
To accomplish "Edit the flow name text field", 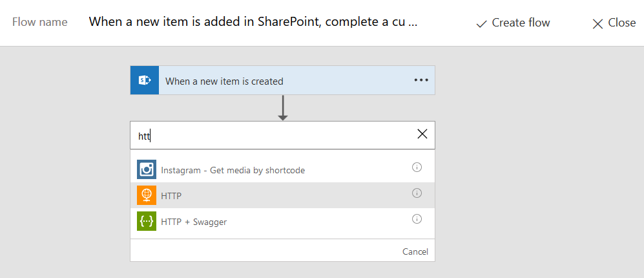I will (x=253, y=22).
